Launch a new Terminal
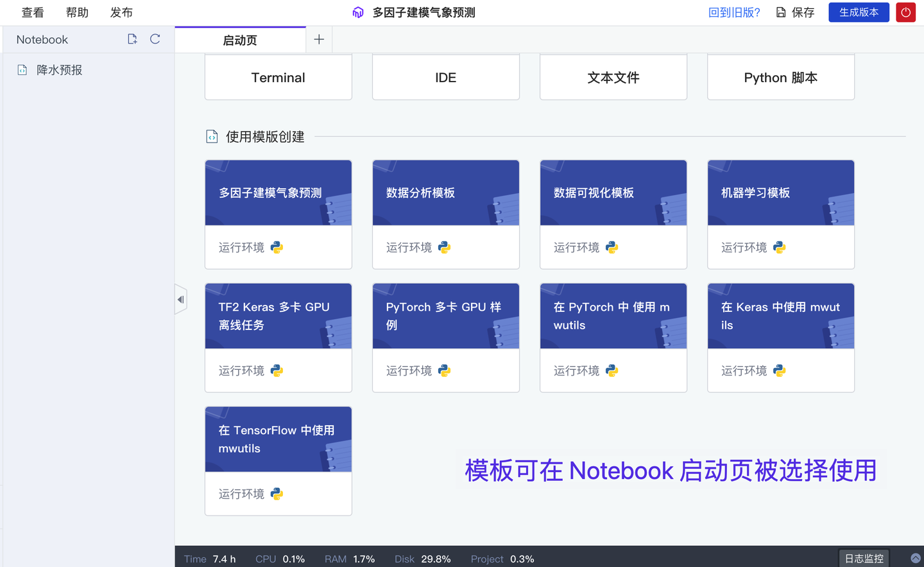 click(278, 77)
